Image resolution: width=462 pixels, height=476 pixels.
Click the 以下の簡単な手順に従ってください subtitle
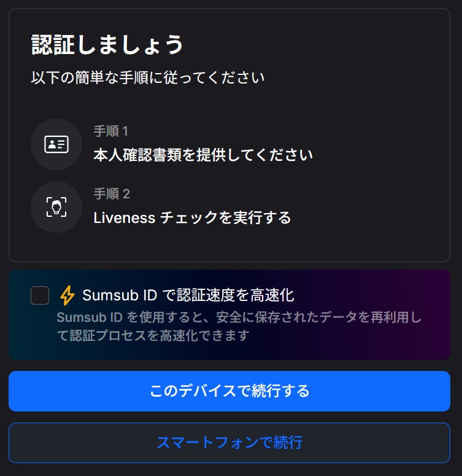click(148, 78)
